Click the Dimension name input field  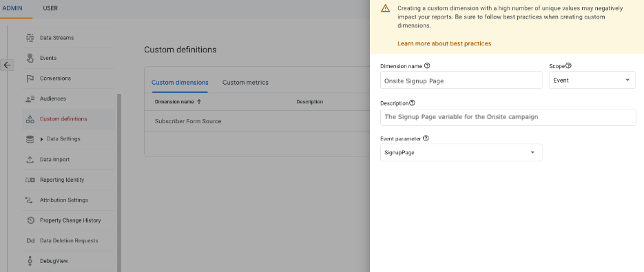click(461, 80)
